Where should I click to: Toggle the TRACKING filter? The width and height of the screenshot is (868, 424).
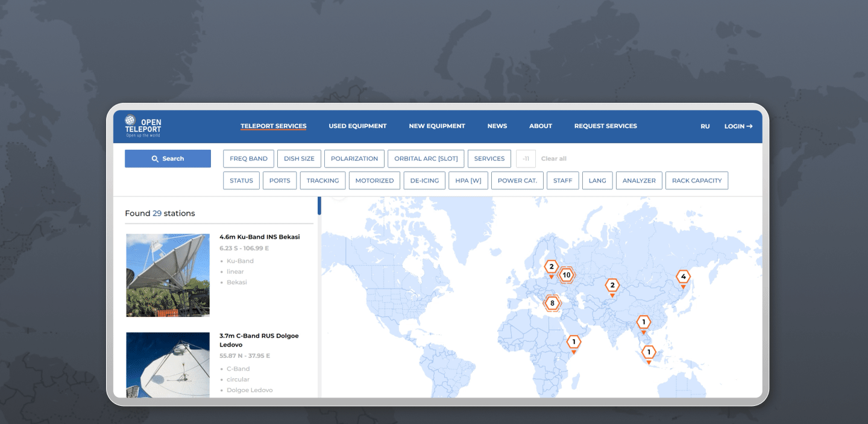pos(322,181)
